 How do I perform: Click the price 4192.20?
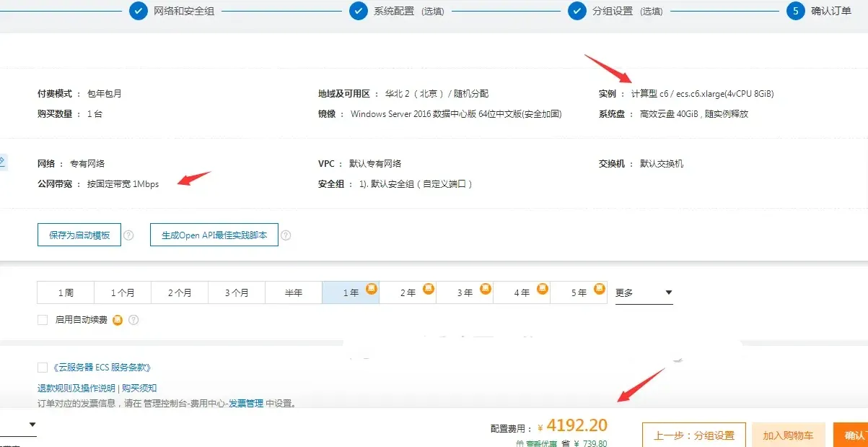(x=577, y=425)
